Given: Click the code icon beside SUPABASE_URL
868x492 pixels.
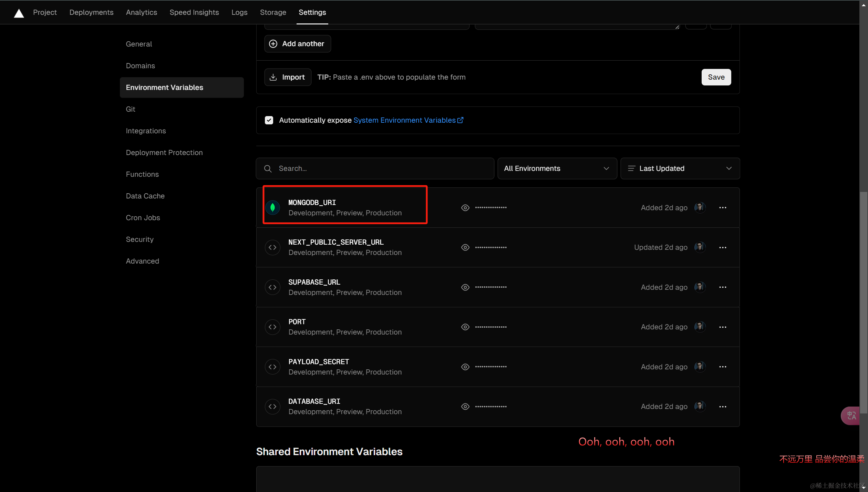Looking at the screenshot, I should point(272,287).
